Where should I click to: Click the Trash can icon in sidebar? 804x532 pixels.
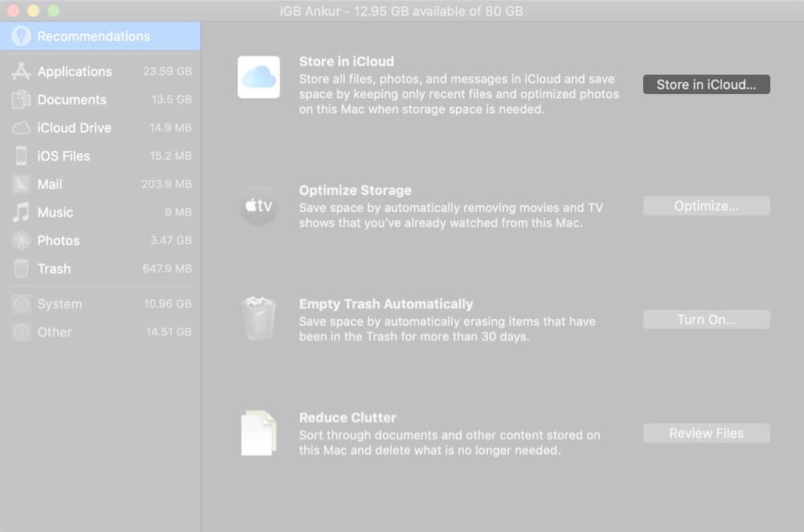21,268
